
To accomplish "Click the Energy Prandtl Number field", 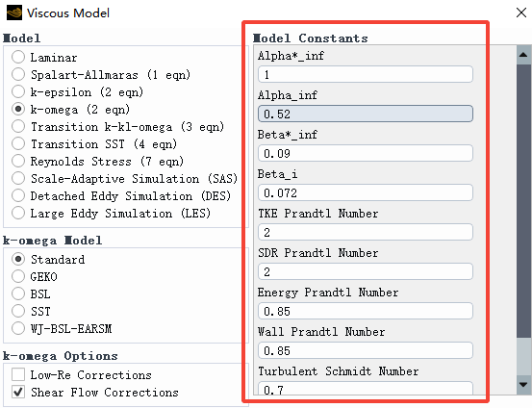I will point(365,311).
